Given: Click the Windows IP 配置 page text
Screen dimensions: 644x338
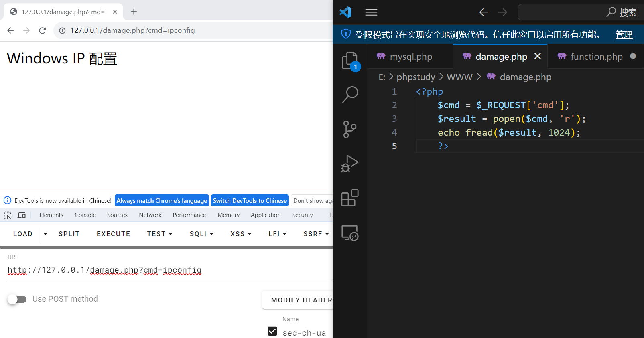Looking at the screenshot, I should click(x=62, y=59).
